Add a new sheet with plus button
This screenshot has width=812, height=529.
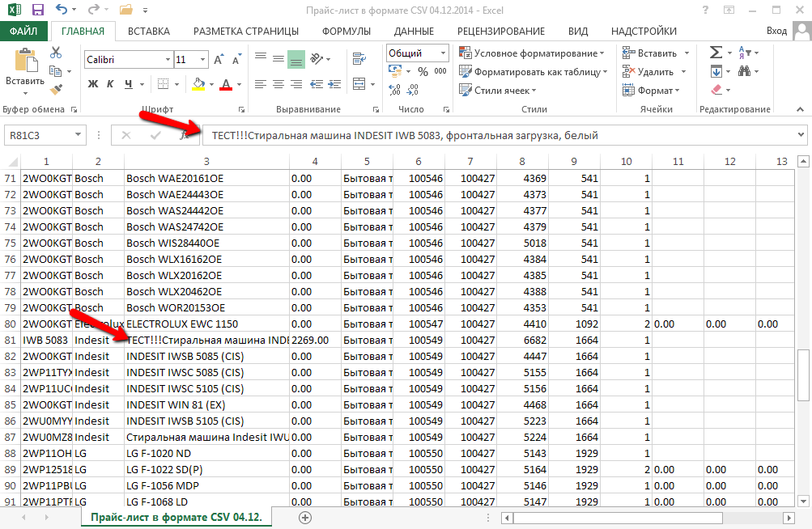click(305, 517)
